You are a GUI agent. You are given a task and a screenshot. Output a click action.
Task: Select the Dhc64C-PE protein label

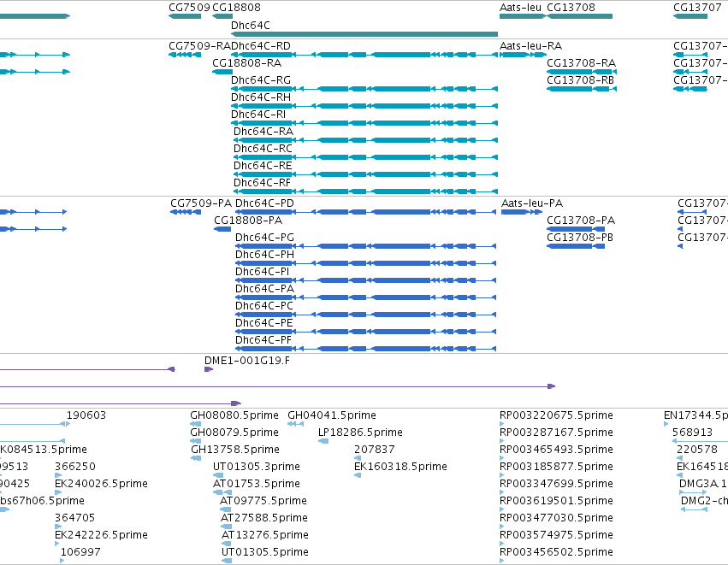264,323
